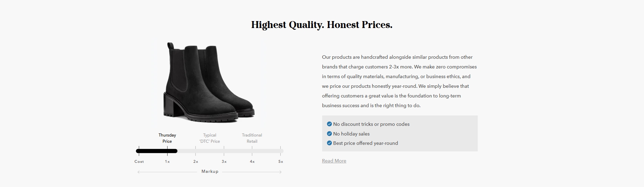Select the Traditional Retail label

tap(252, 138)
